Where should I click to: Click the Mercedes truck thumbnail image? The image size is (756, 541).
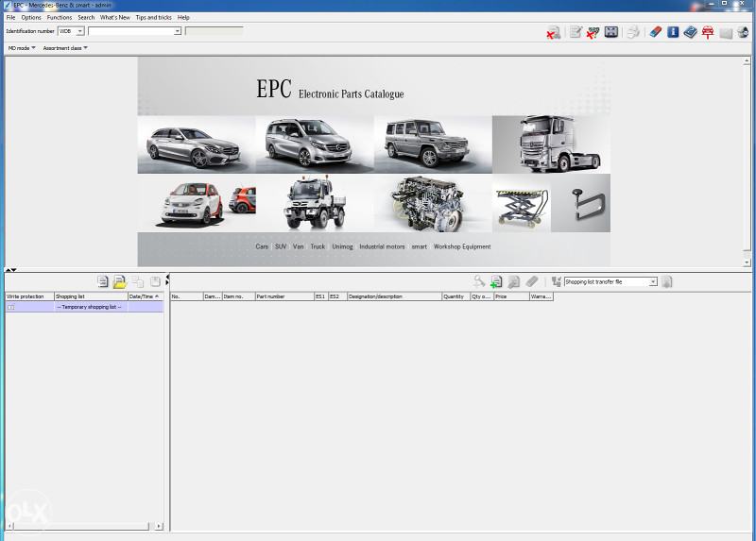(551, 144)
